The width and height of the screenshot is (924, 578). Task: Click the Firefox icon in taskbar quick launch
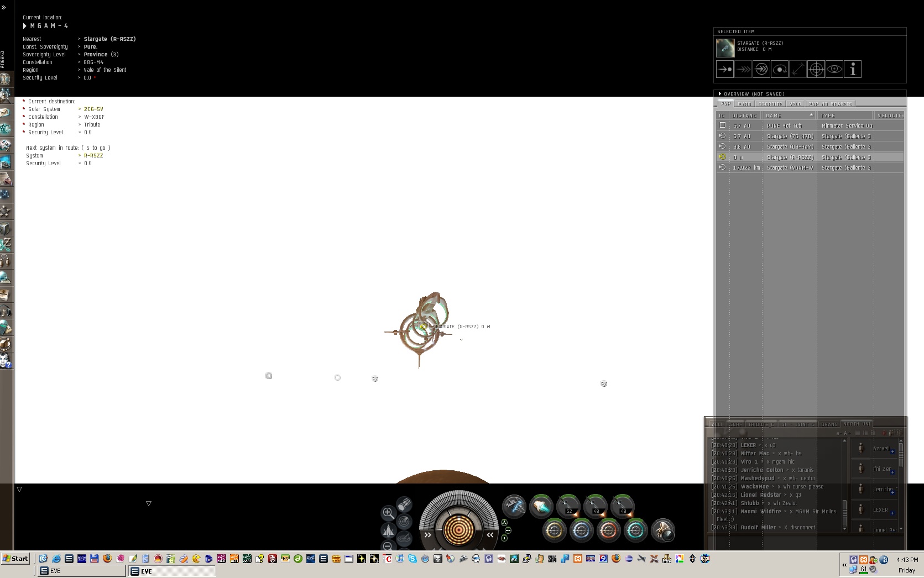(x=107, y=559)
